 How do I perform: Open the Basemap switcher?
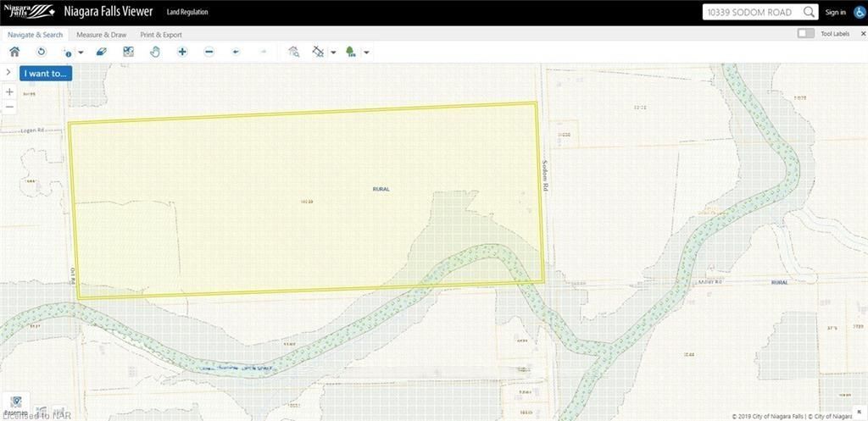[x=17, y=404]
